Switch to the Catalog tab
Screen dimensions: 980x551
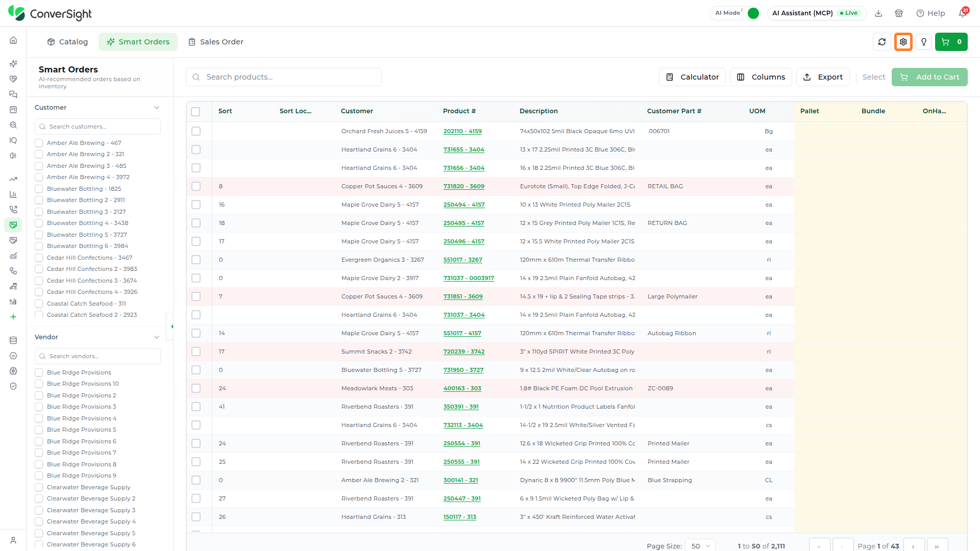(x=67, y=42)
